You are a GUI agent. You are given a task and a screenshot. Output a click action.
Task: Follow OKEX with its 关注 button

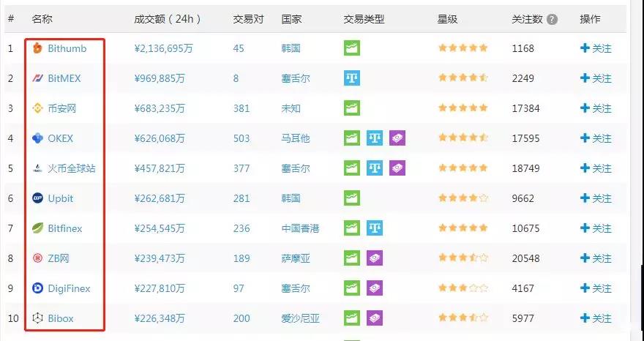(x=596, y=138)
